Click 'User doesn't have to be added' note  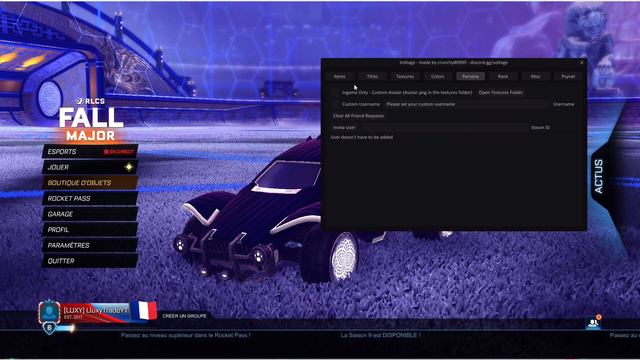pos(362,137)
